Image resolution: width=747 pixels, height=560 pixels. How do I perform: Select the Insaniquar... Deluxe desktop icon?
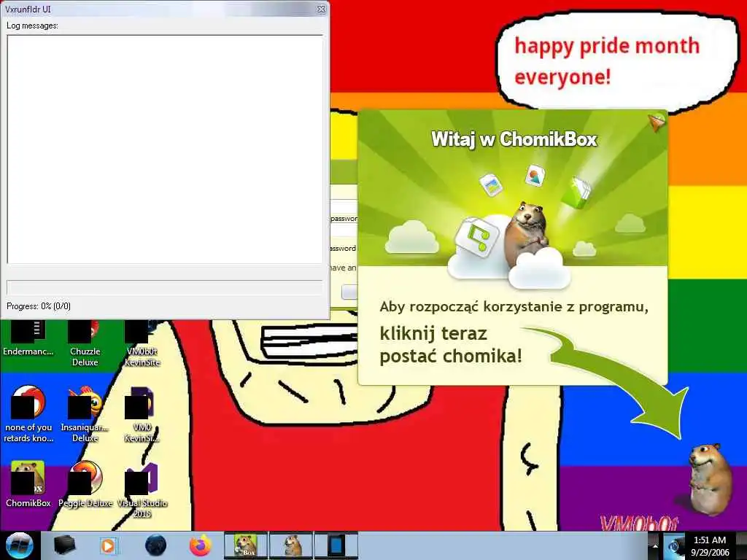[x=85, y=414]
